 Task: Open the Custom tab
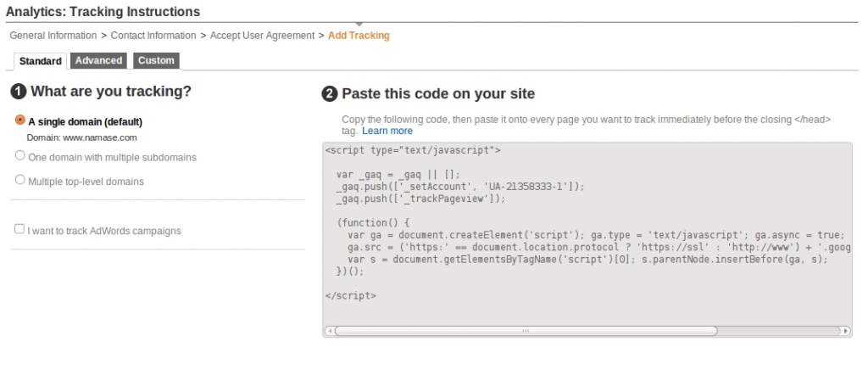tap(156, 60)
